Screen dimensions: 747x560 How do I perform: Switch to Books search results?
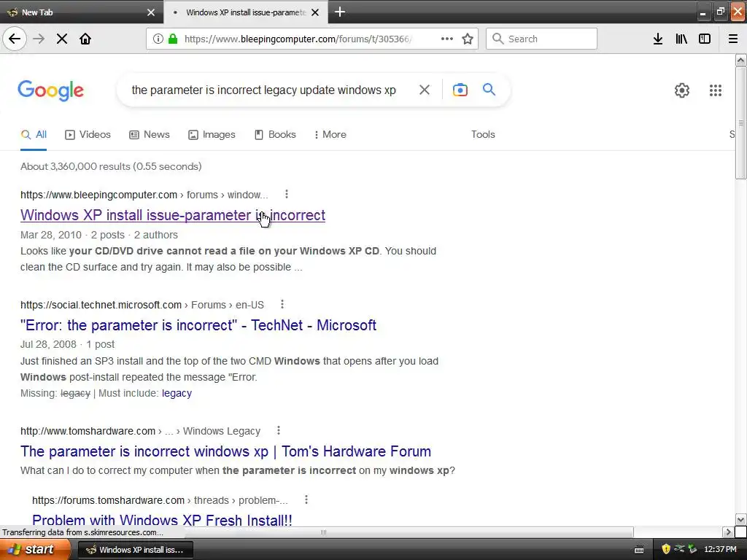tap(275, 135)
